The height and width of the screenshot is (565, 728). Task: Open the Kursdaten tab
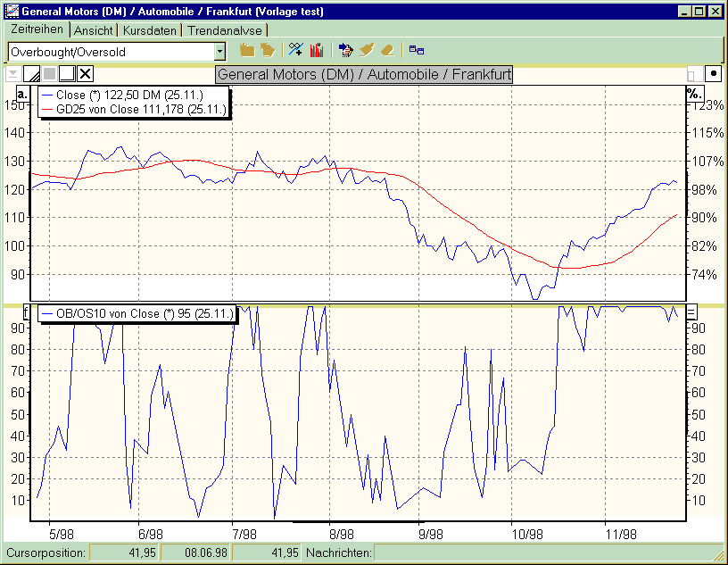149,29
